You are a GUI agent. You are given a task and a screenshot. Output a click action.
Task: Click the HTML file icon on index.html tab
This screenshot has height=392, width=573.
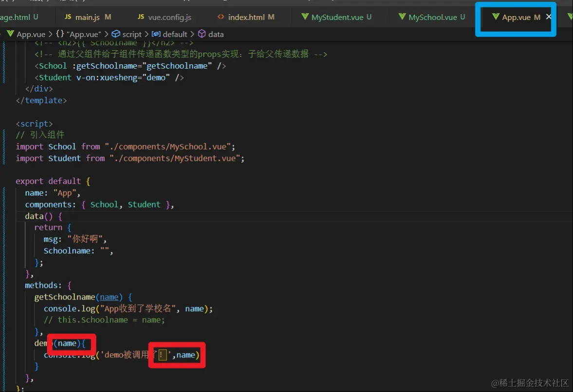coord(221,17)
